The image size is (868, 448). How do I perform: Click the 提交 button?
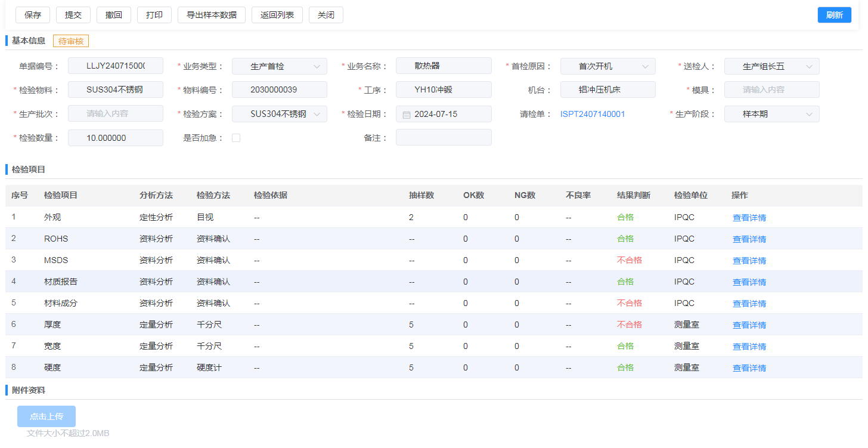tap(73, 15)
